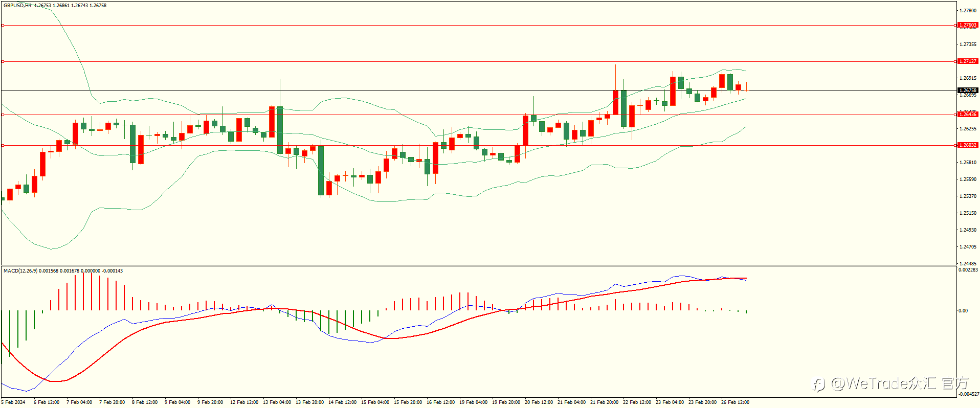Click the 20 Feb 12:00 time axis label
The width and height of the screenshot is (980, 408).
point(539,402)
